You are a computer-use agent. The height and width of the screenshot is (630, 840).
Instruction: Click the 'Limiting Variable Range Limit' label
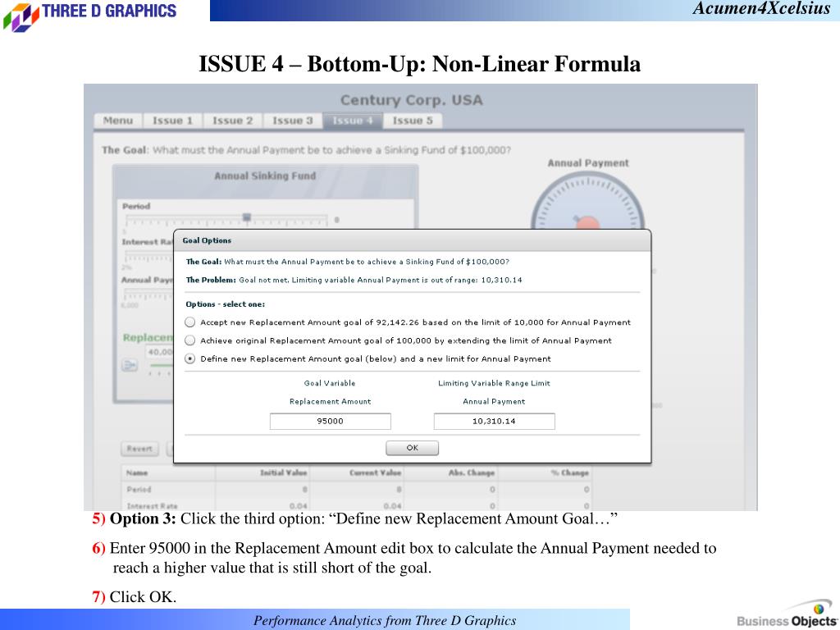(x=494, y=383)
